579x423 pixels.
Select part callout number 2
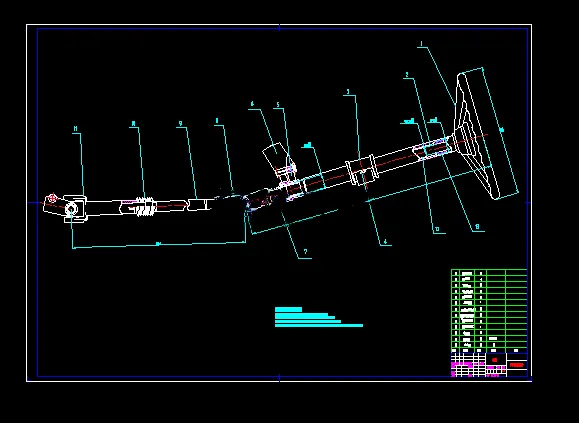click(407, 75)
